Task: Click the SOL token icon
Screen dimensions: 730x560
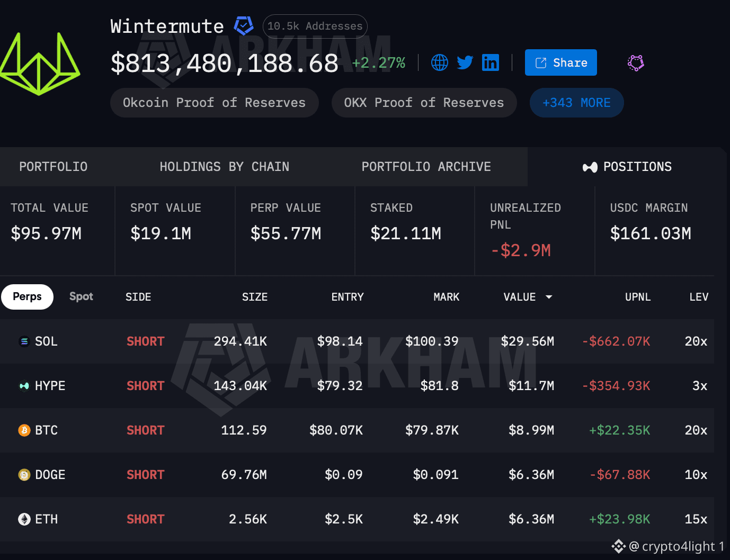Action: coord(24,341)
